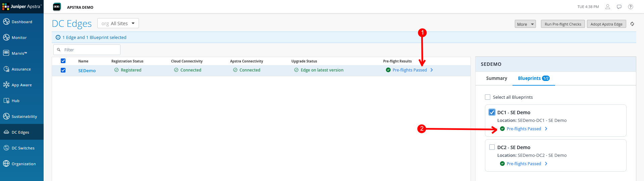644x181 pixels.
Task: Open DC2 Pre-flights Passed link
Action: (x=524, y=164)
